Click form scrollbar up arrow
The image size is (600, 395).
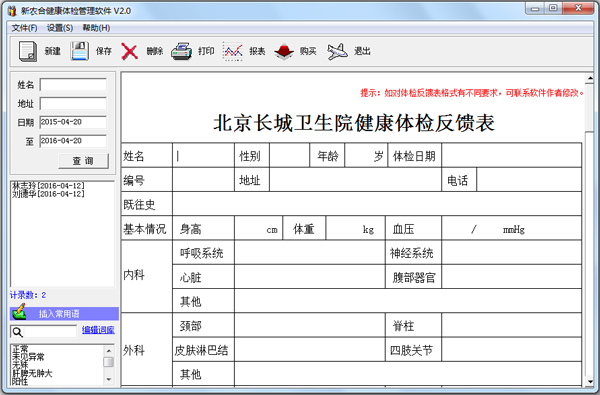point(590,78)
